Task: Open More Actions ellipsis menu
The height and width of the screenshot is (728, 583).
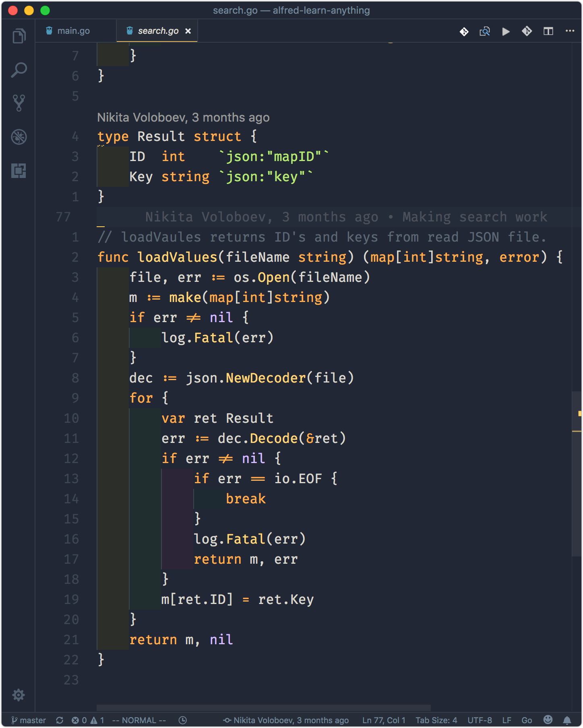Action: point(570,31)
